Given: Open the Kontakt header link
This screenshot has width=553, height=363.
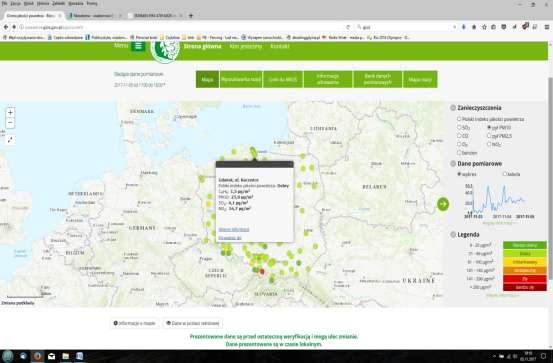Looking at the screenshot, I should click(x=280, y=46).
